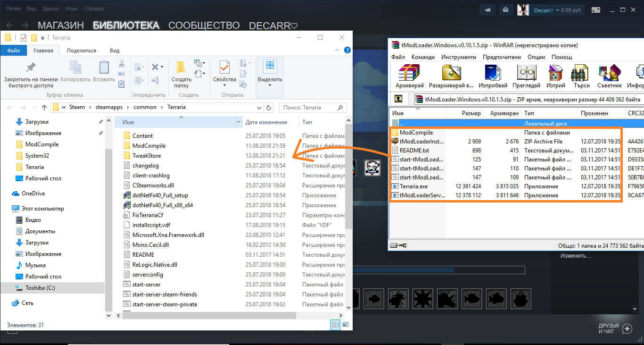Click the Delete X icon in ribbon
Screen dimensions: 644x345
coord(155,67)
